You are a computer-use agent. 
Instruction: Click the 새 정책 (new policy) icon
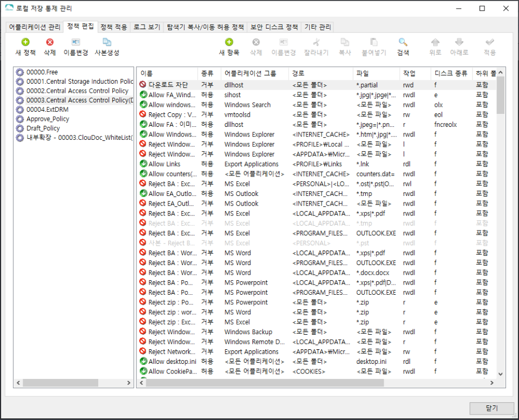tap(25, 42)
